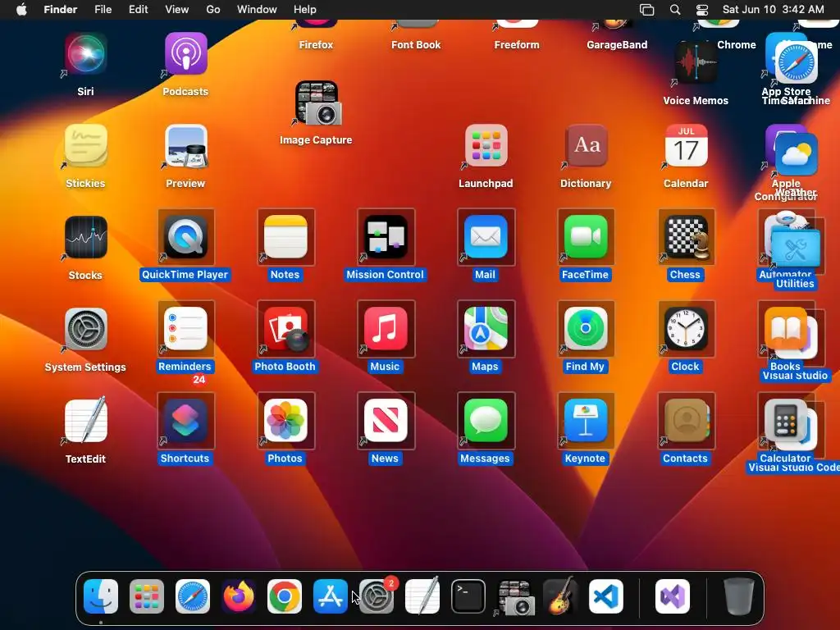840x630 pixels.
Task: Select the Calendar desktop icon
Action: tap(687, 146)
